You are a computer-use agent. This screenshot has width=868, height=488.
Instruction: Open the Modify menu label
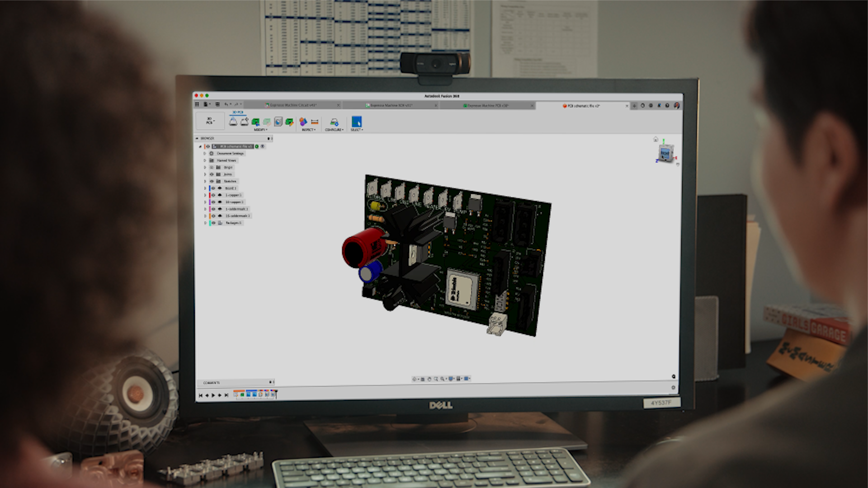tap(259, 130)
